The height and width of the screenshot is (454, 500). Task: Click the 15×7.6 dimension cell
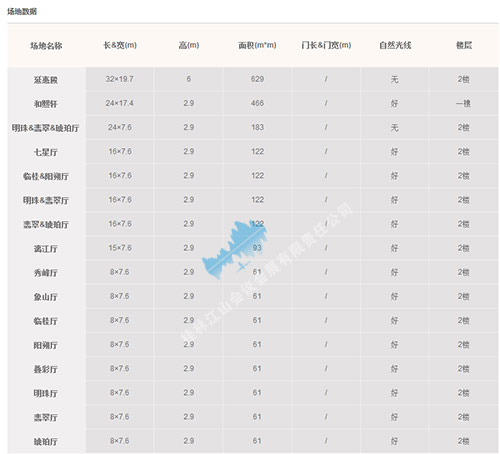(x=120, y=248)
